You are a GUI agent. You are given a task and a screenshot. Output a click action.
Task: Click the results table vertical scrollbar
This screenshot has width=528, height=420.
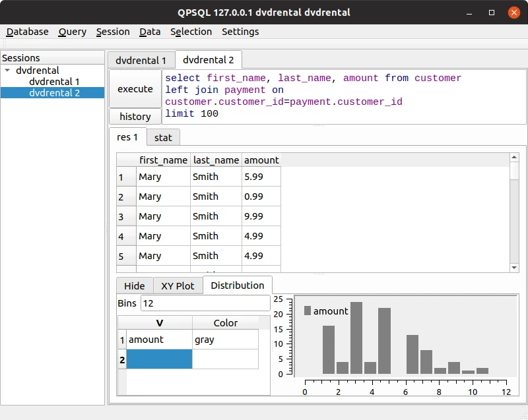[x=514, y=212]
